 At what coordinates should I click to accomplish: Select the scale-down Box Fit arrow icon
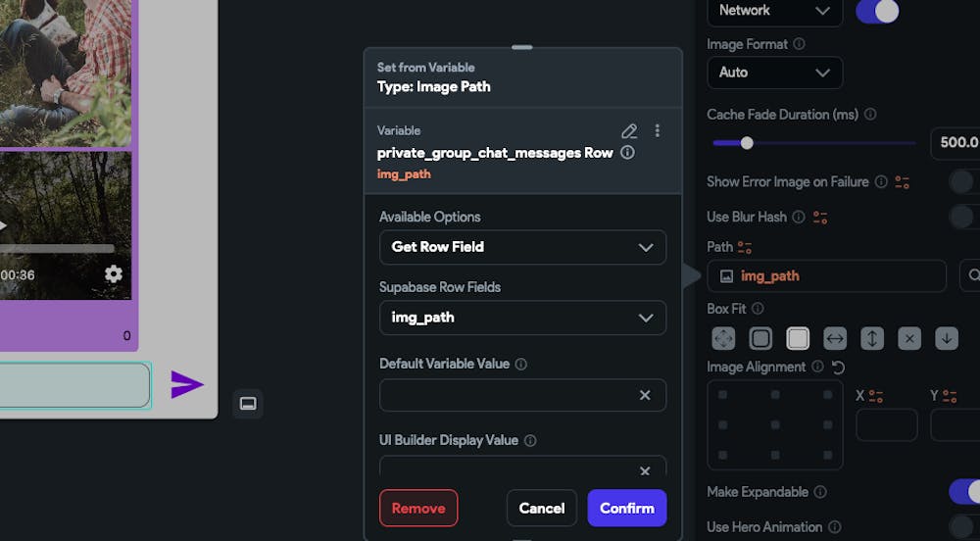(x=947, y=338)
